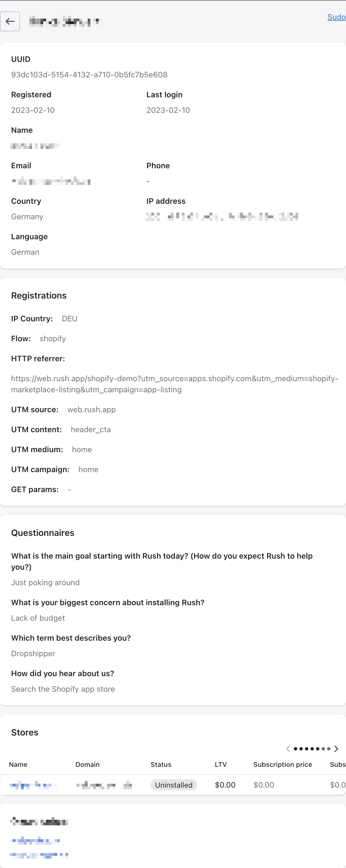Open the second blue link in the bottom card
This screenshot has height=868, width=346.
point(39,854)
